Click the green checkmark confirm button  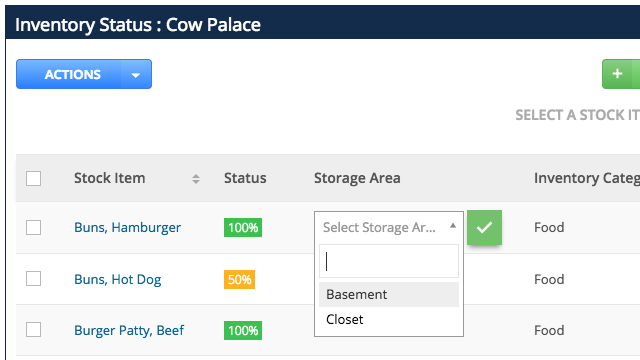pyautogui.click(x=484, y=227)
